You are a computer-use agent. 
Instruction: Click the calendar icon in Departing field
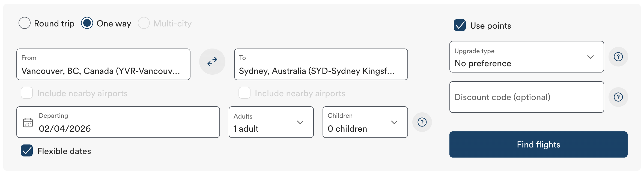coord(28,123)
